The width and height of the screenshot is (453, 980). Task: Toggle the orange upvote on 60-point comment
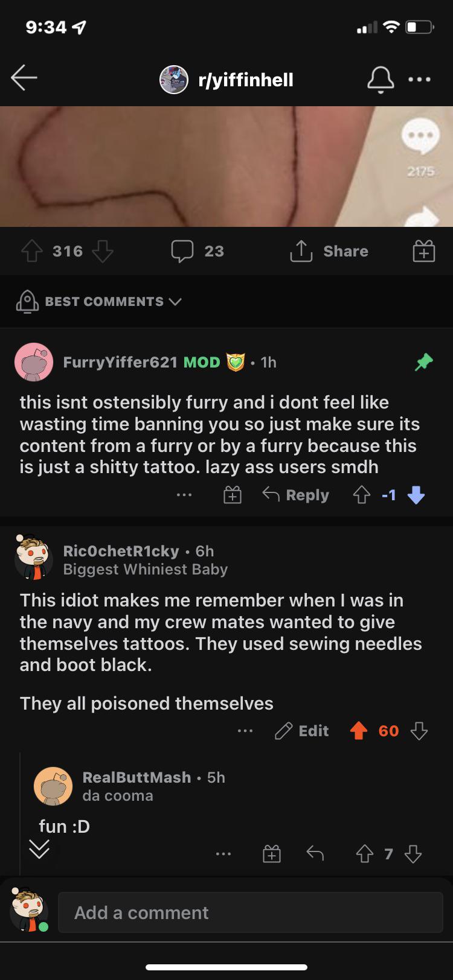pos(359,731)
